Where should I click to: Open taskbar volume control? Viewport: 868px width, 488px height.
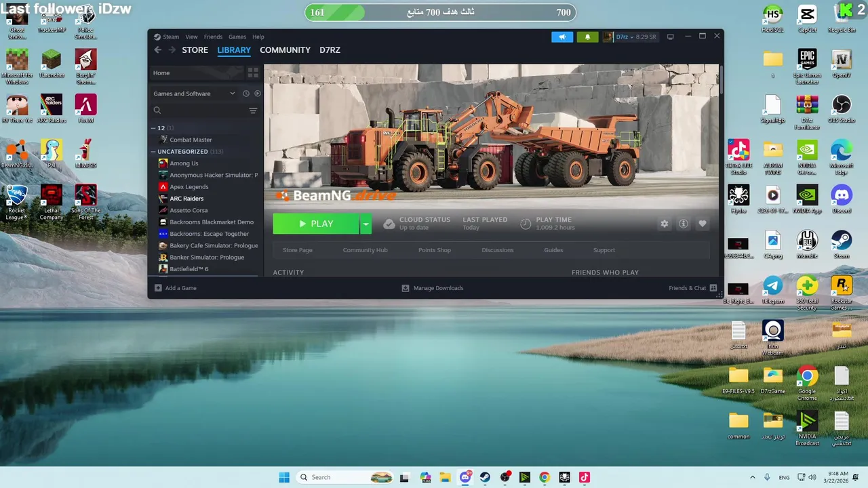[814, 477]
